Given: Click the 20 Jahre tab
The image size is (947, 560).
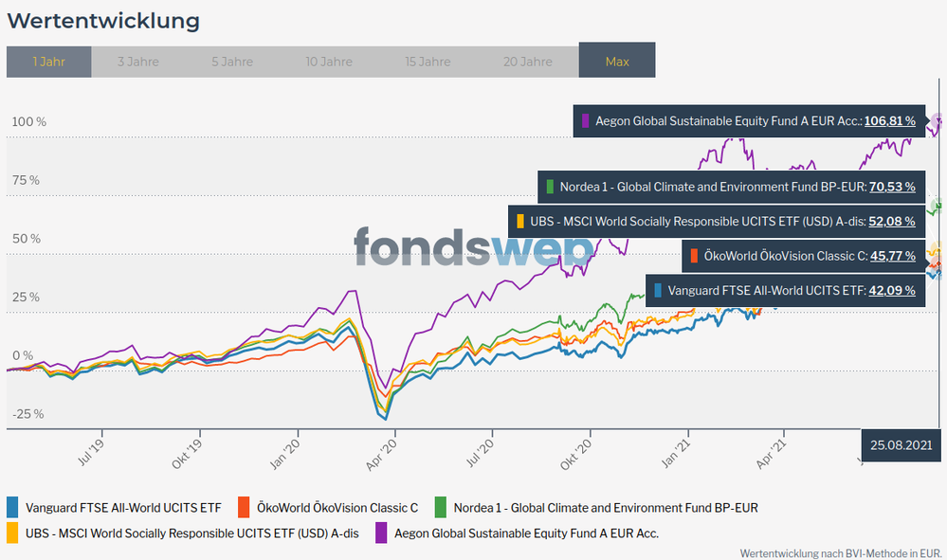Looking at the screenshot, I should click(528, 62).
